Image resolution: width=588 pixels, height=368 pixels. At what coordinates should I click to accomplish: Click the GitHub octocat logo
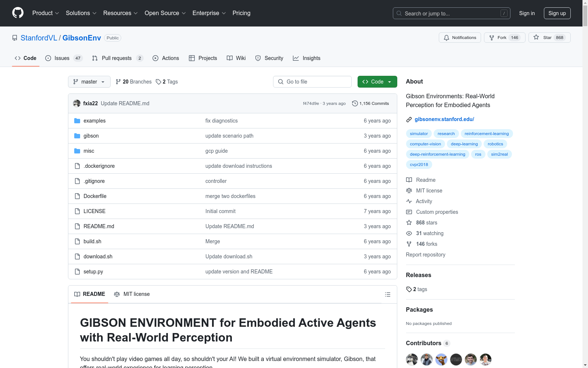(x=18, y=13)
